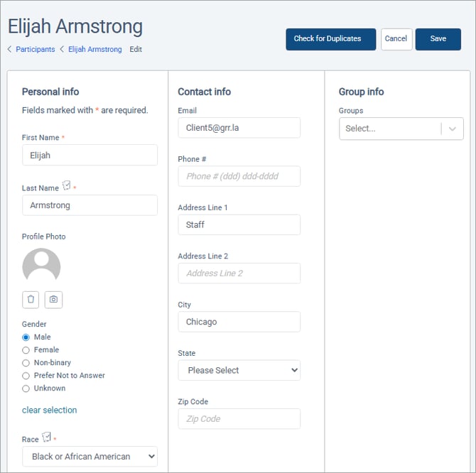Select Prefer Not to Answer radio button
The image size is (476, 473).
(x=26, y=376)
